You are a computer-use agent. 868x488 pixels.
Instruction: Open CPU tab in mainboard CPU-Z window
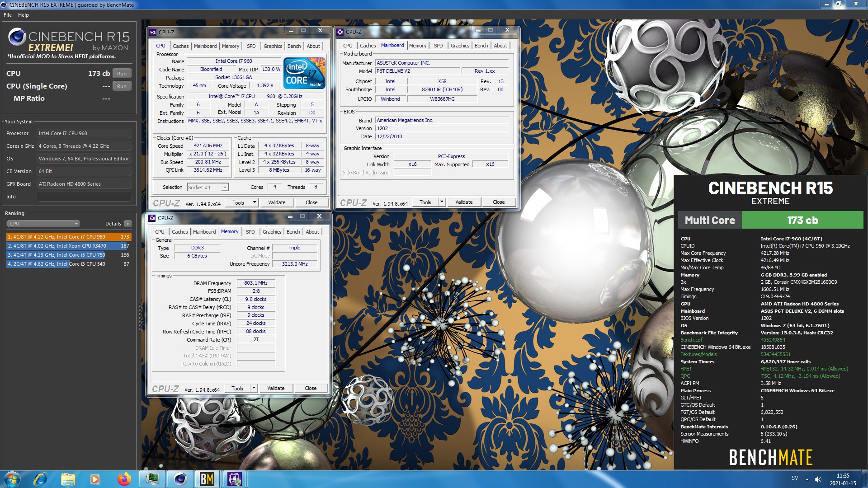pyautogui.click(x=348, y=46)
